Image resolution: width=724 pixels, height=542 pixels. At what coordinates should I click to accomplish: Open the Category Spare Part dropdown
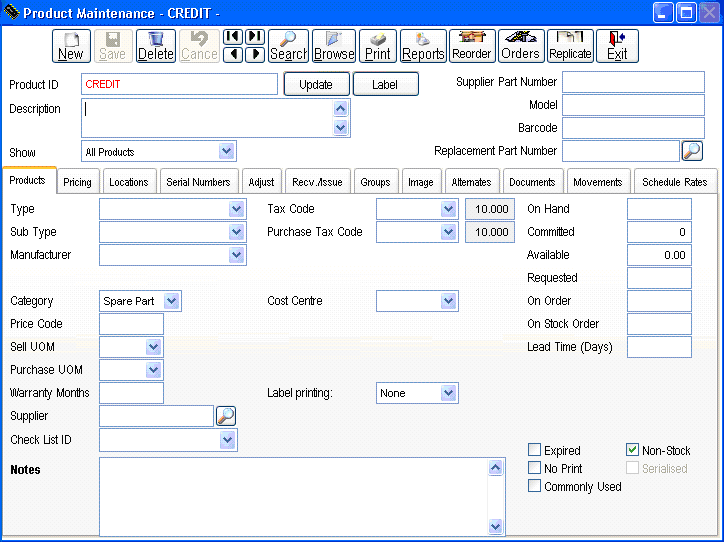click(172, 301)
